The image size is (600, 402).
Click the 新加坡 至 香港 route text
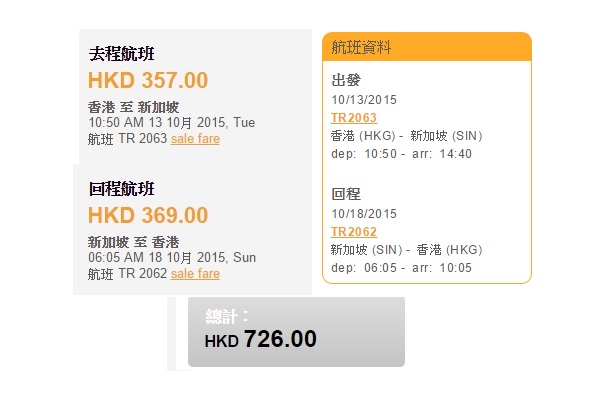[134, 242]
